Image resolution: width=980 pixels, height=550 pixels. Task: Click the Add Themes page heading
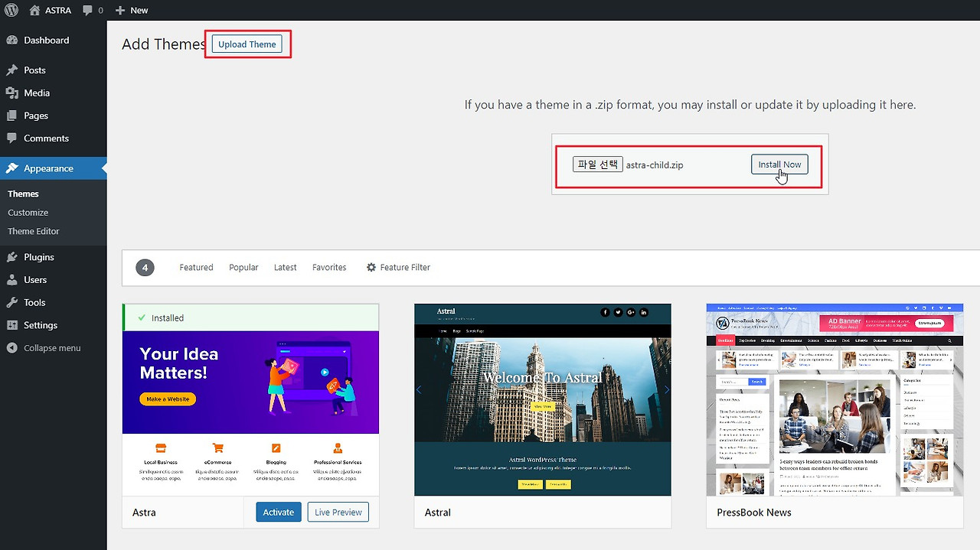click(x=164, y=44)
